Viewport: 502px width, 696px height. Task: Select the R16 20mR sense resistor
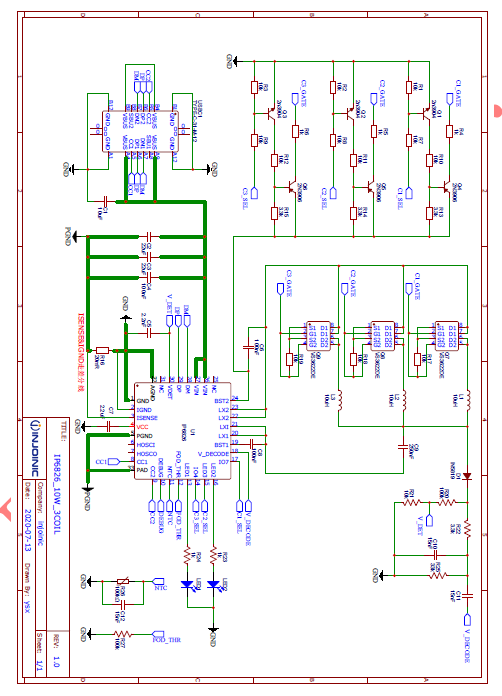click(103, 351)
